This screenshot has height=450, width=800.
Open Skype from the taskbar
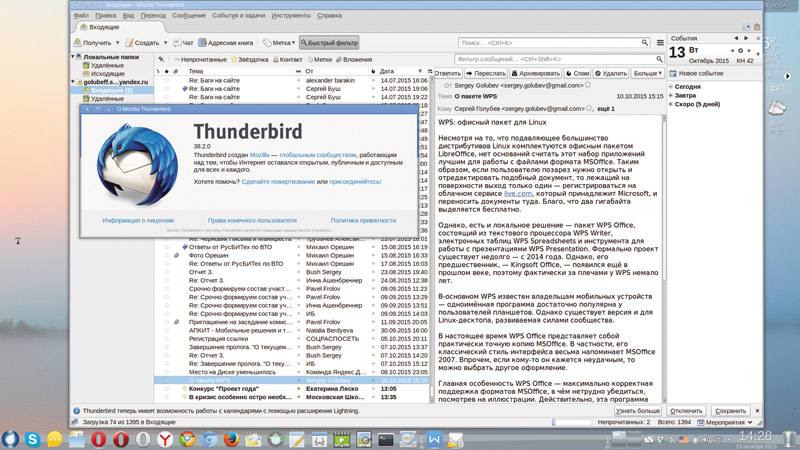click(x=33, y=439)
